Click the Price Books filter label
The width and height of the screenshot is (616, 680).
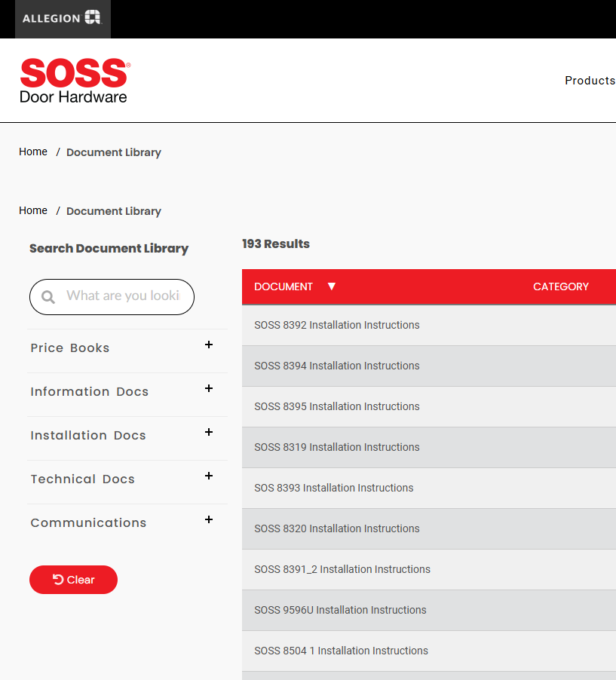pos(70,348)
